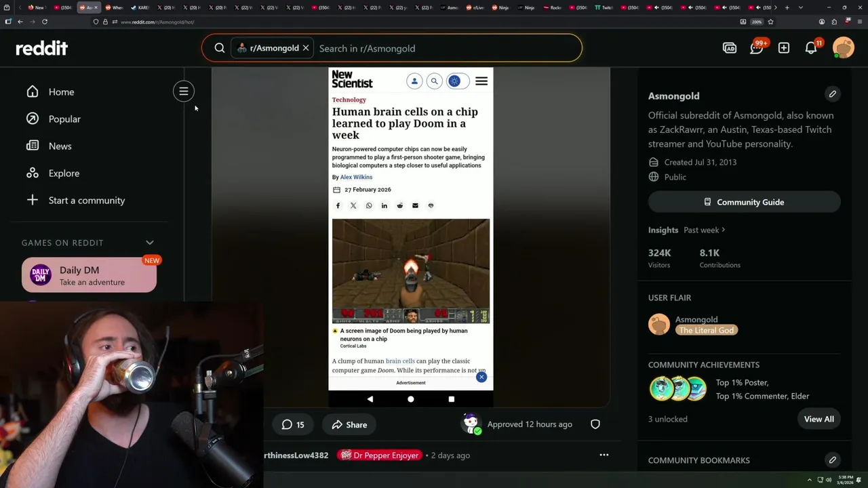Edit the Asmongold community description pencil
This screenshot has height=488, width=868.
832,94
